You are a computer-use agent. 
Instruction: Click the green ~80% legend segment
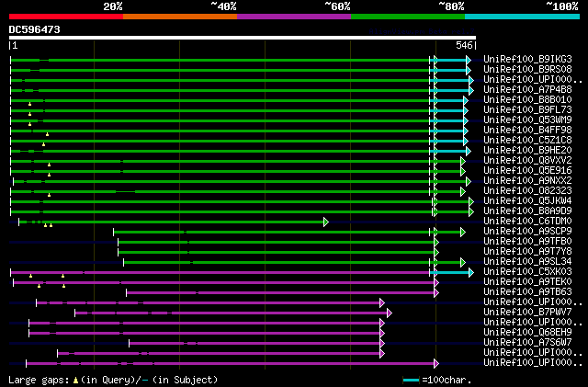(x=408, y=17)
